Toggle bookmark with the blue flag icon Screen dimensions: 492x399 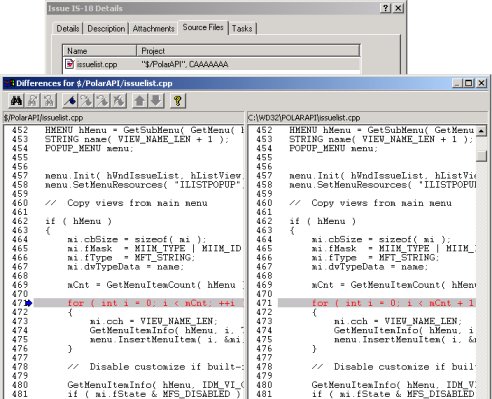pos(70,101)
